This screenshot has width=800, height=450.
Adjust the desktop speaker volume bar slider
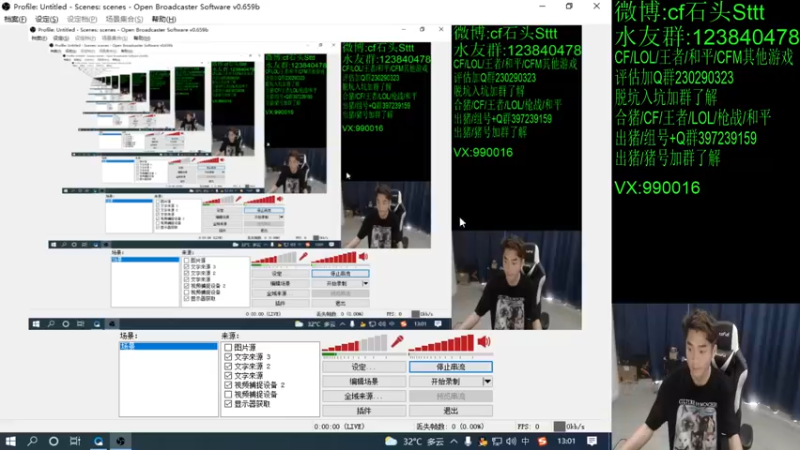click(x=442, y=344)
